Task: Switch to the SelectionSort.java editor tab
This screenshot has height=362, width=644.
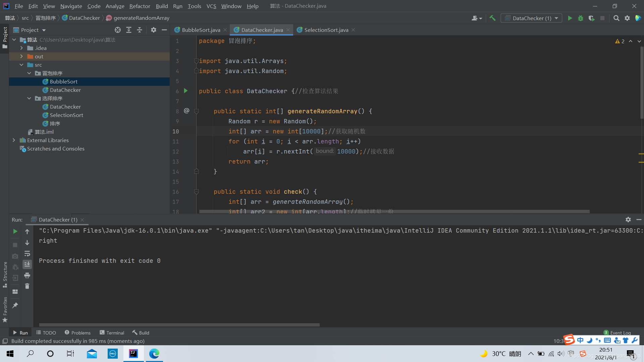Action: tap(326, 30)
